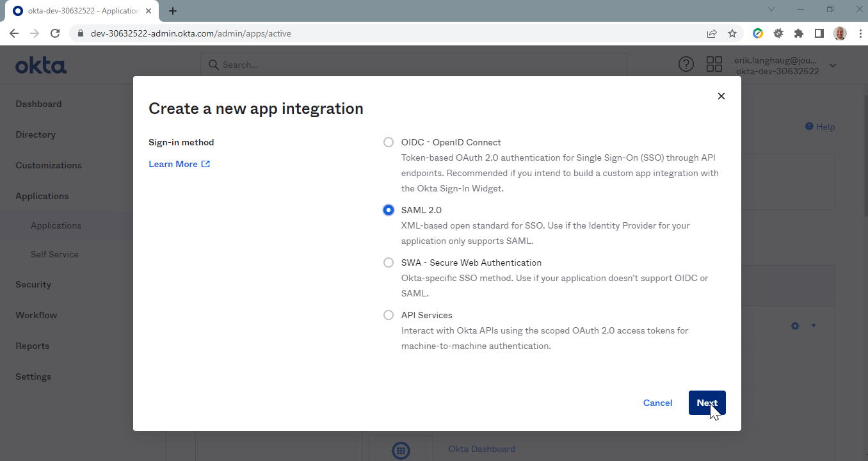
Task: Open the Reports sidebar section
Action: [x=32, y=346]
